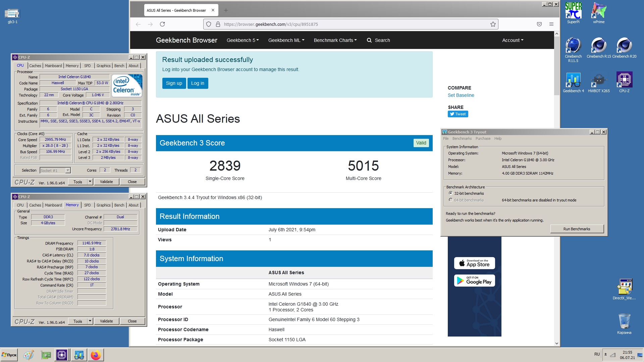Open network tray icon
The width and height of the screenshot is (644, 362).
(613, 355)
